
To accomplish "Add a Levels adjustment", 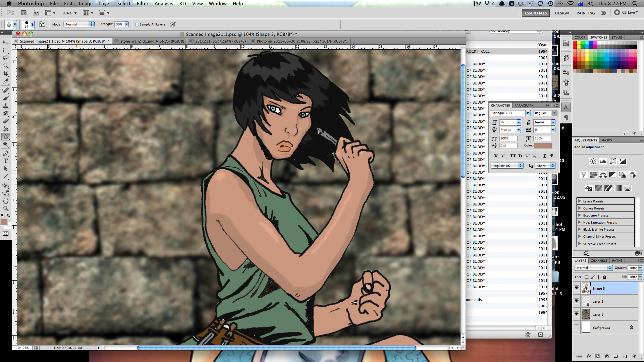I will click(603, 161).
